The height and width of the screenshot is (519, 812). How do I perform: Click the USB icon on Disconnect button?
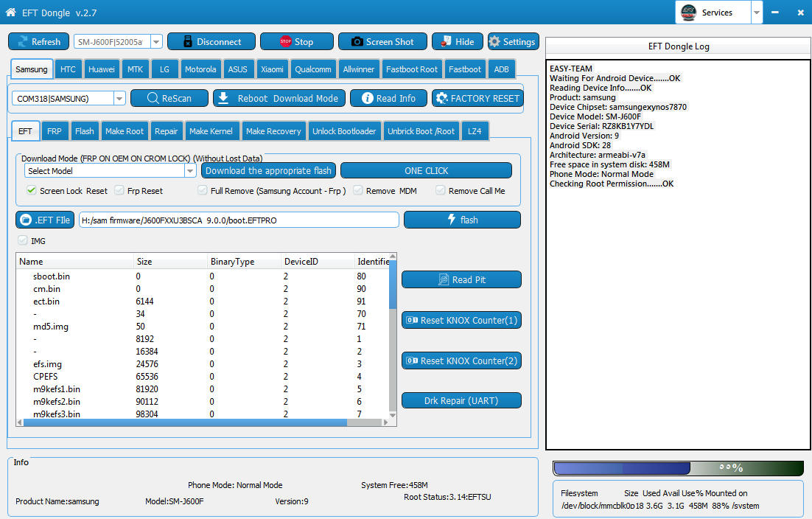click(187, 41)
